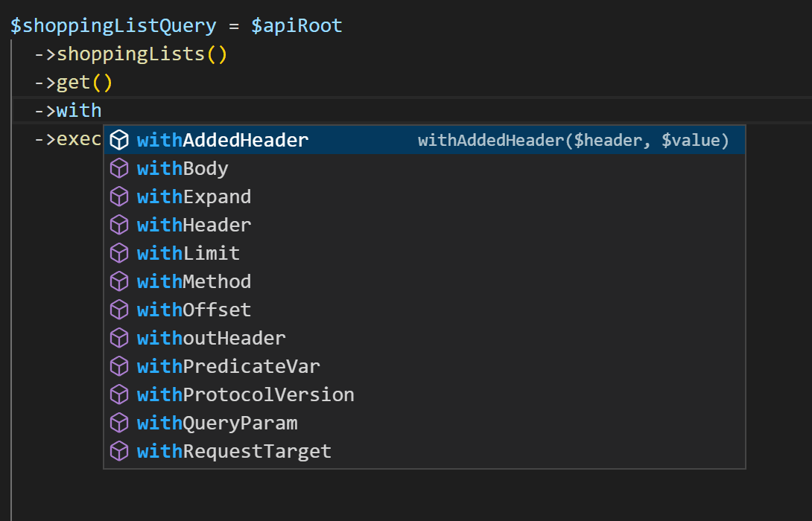The image size is (812, 521).
Task: Click the cube icon next to withBody
Action: pyautogui.click(x=119, y=168)
